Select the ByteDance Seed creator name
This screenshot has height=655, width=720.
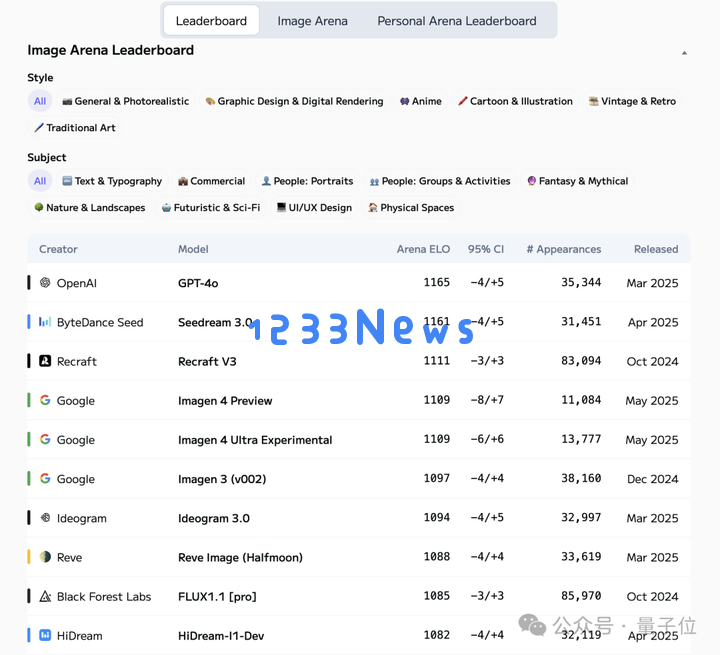[x=100, y=322]
